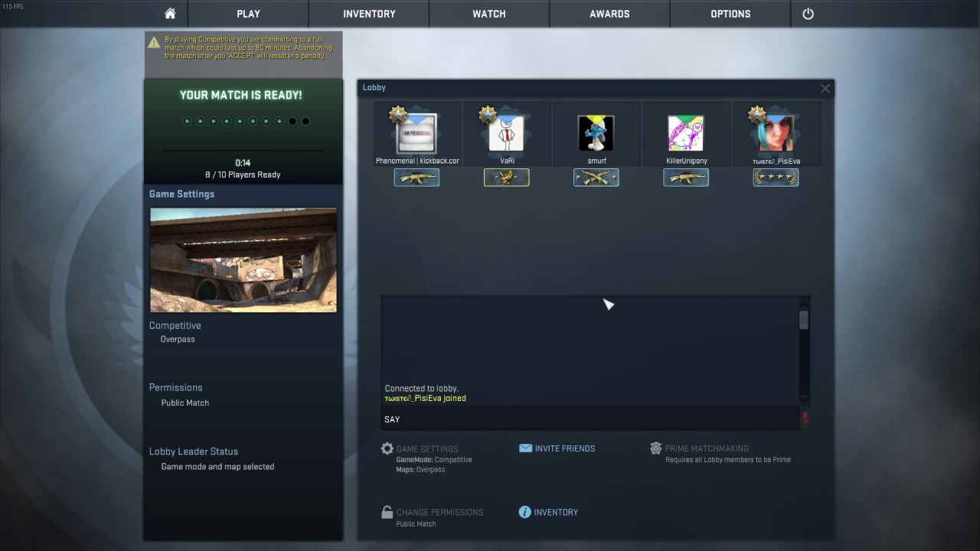980x551 pixels.
Task: Click Phenomenal's service medal badge
Action: [x=398, y=115]
